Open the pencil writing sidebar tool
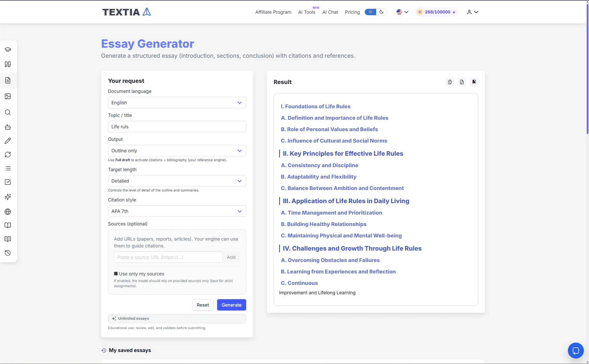Image resolution: width=589 pixels, height=364 pixels. [8, 141]
